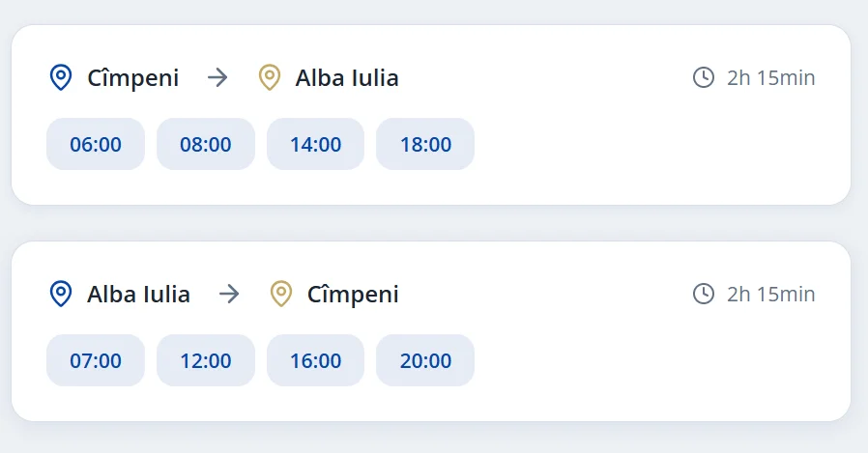Image resolution: width=868 pixels, height=453 pixels.
Task: Pick the 16:00 departure time
Action: pos(316,360)
